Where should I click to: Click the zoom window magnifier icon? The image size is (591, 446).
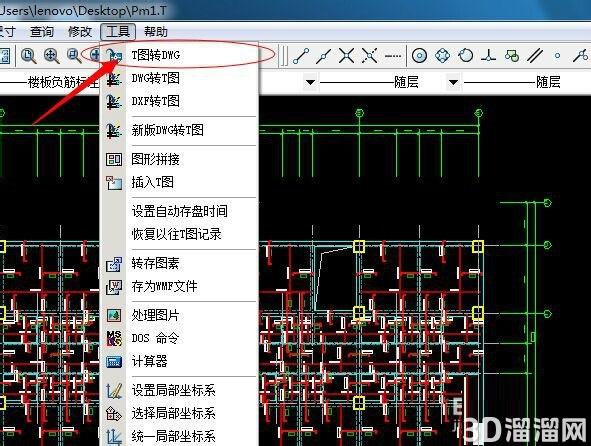coord(29,56)
